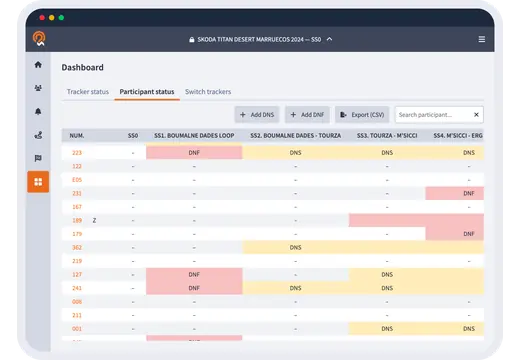Open the Switch trackers tab
Image resolution: width=520 pixels, height=360 pixels.
[x=208, y=92]
